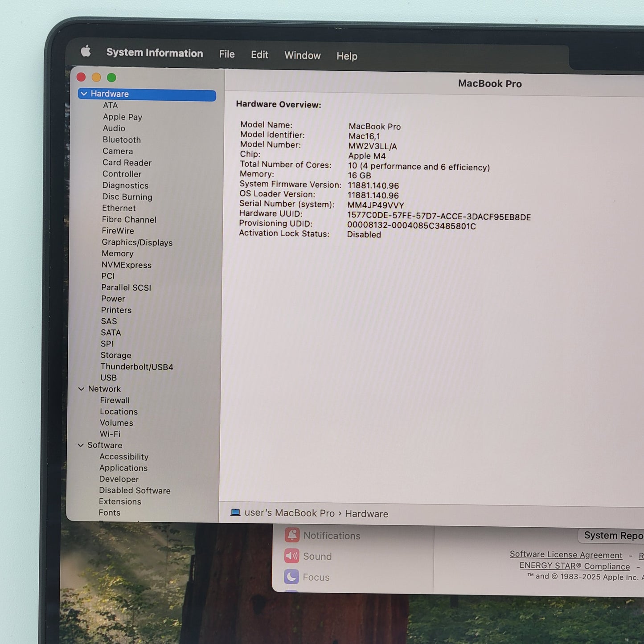Close the System Information window
644x644 pixels.
[x=81, y=77]
